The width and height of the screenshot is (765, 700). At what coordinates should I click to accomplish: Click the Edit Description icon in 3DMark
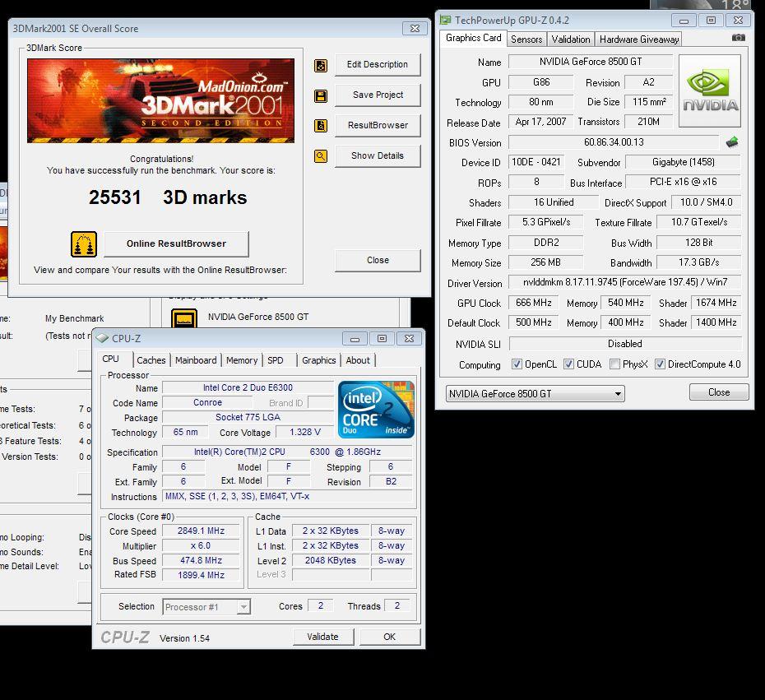pos(321,65)
